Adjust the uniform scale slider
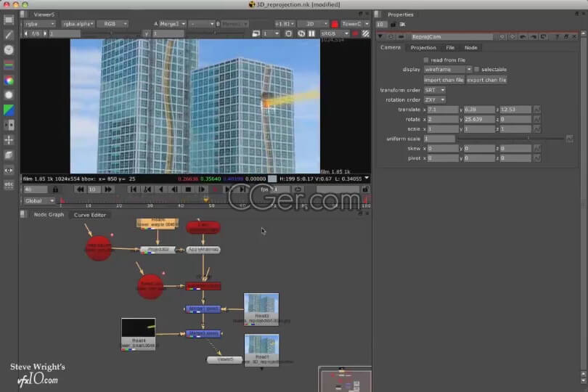The width and height of the screenshot is (588, 392). click(x=511, y=139)
